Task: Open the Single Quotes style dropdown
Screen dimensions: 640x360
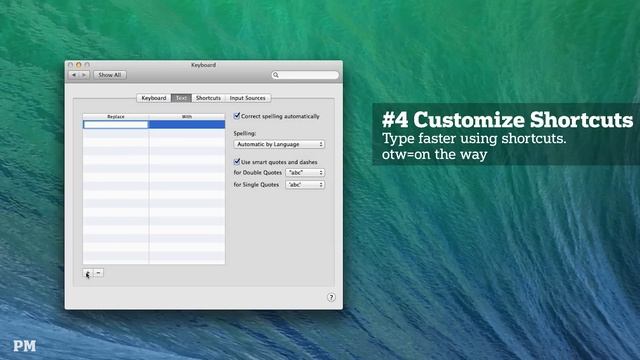Action: [x=305, y=185]
